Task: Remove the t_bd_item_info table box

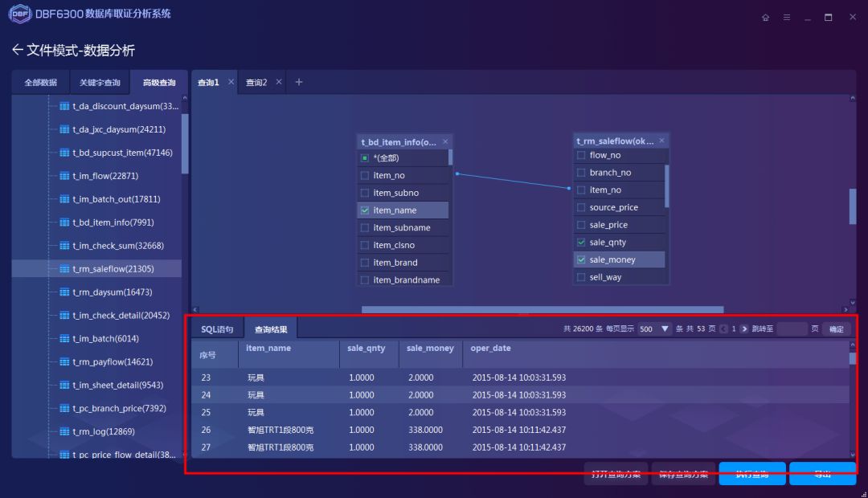Action: pyautogui.click(x=445, y=141)
